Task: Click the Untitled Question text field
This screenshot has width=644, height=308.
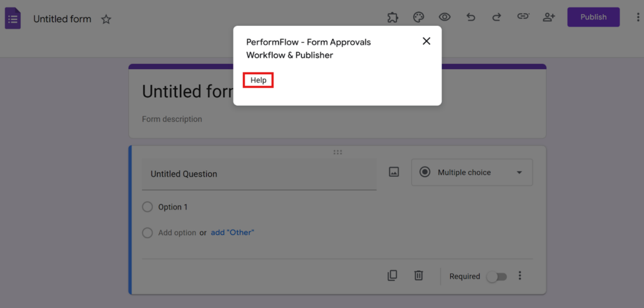Action: point(258,174)
